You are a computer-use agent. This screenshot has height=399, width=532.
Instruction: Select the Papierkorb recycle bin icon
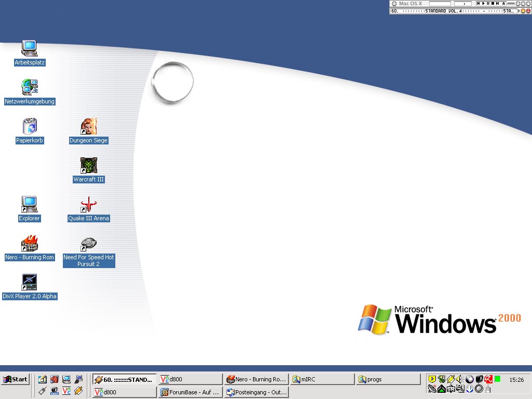pyautogui.click(x=30, y=130)
